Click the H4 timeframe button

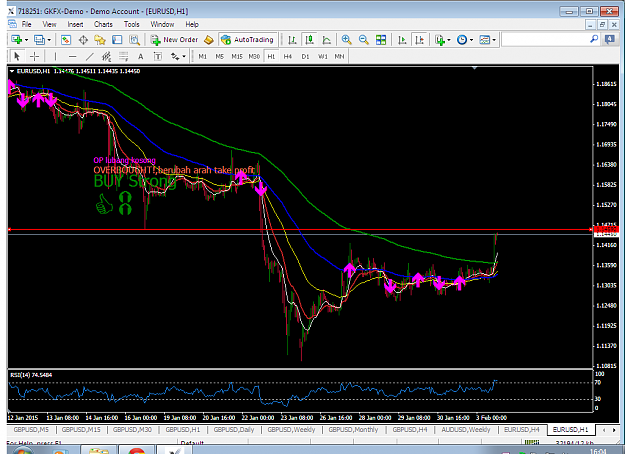click(288, 57)
